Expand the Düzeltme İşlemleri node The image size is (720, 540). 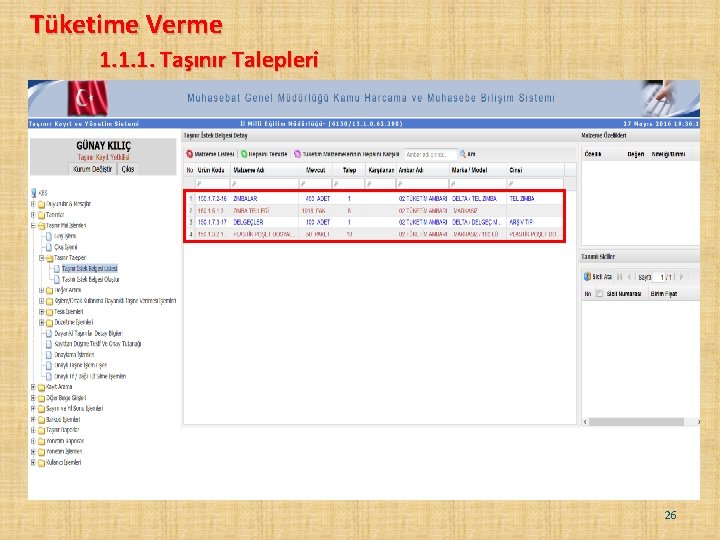tap(41, 322)
